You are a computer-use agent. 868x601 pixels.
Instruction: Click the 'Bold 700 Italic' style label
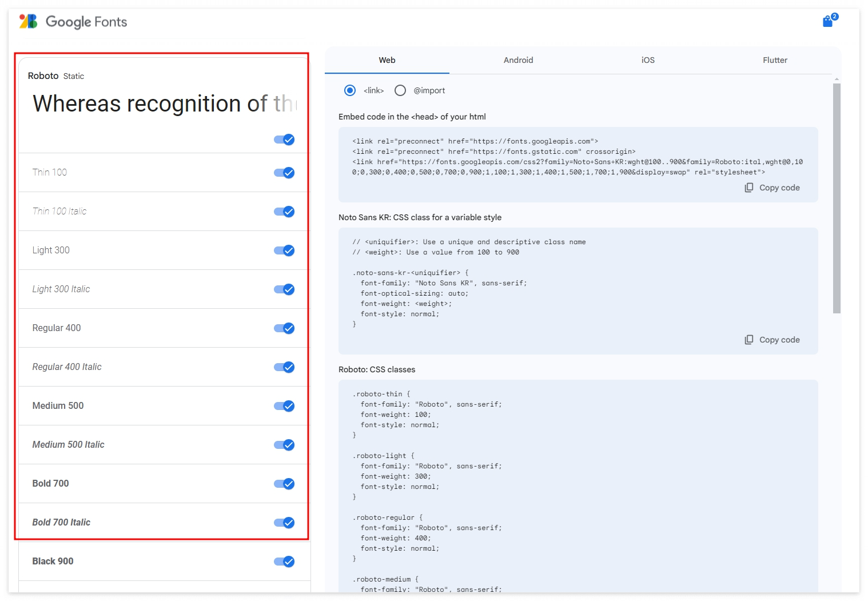[x=61, y=522]
